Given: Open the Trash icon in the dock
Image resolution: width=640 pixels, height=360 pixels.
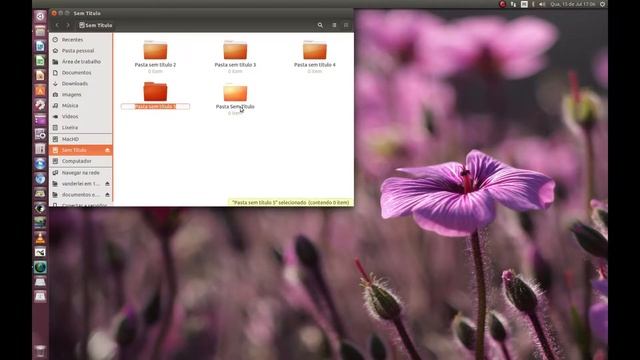Looking at the screenshot, I should [40, 351].
